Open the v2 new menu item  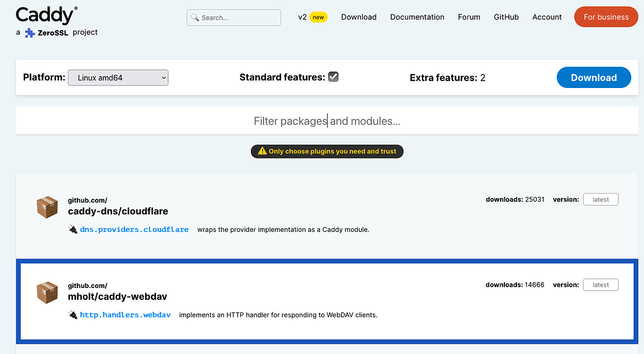[313, 17]
